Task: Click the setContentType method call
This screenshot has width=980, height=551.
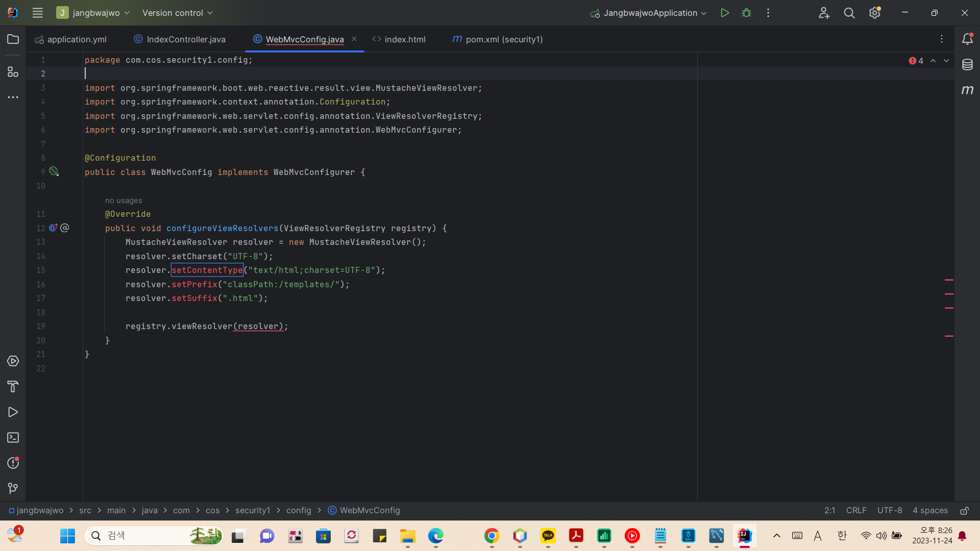Action: 207,270
